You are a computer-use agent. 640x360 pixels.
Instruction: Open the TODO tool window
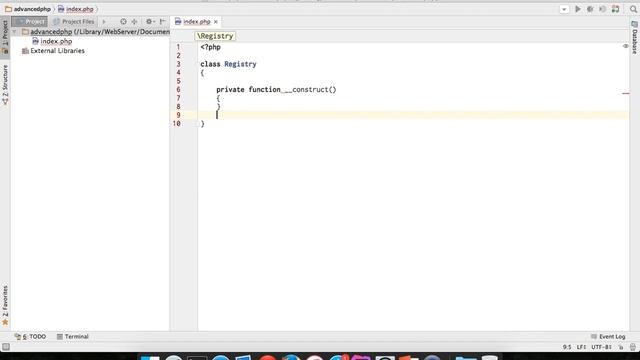(x=30, y=337)
